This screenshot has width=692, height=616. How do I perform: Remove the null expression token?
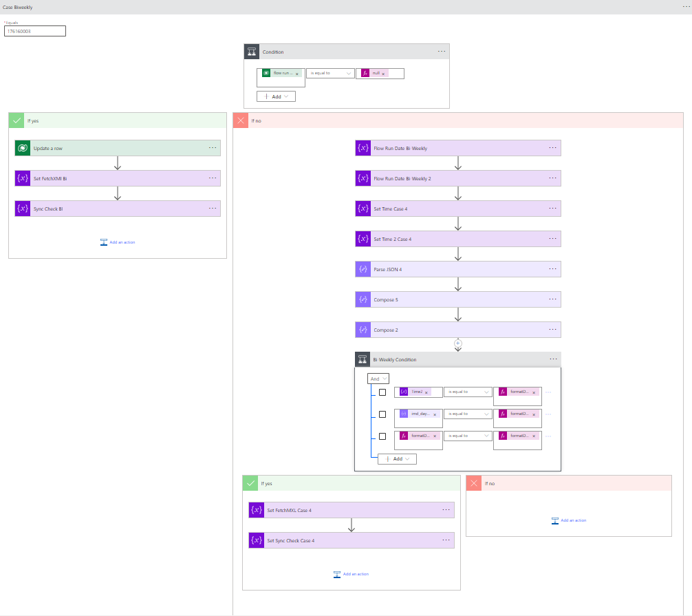tap(383, 74)
